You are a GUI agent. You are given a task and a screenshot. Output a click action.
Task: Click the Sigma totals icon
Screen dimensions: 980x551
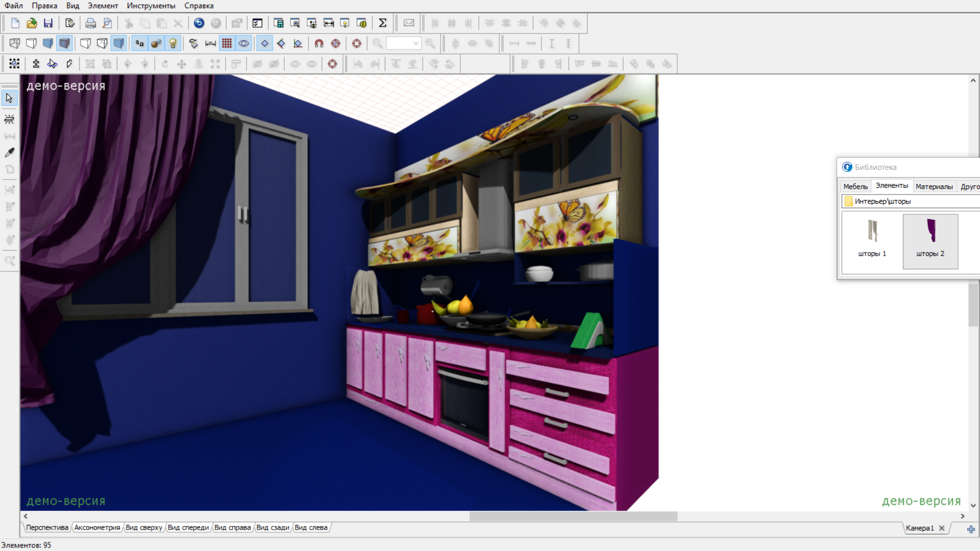pos(382,23)
